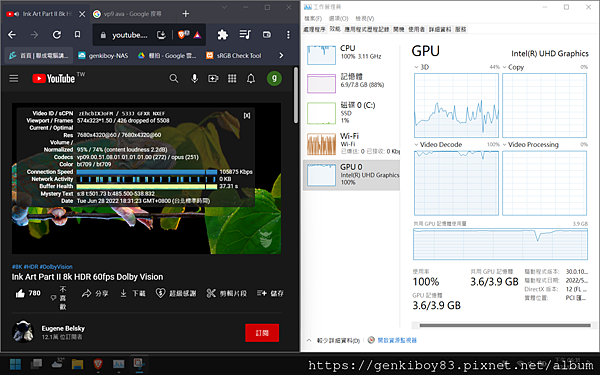Open the Copy graph engine dropdown
This screenshot has width=600, height=375.
click(504, 67)
